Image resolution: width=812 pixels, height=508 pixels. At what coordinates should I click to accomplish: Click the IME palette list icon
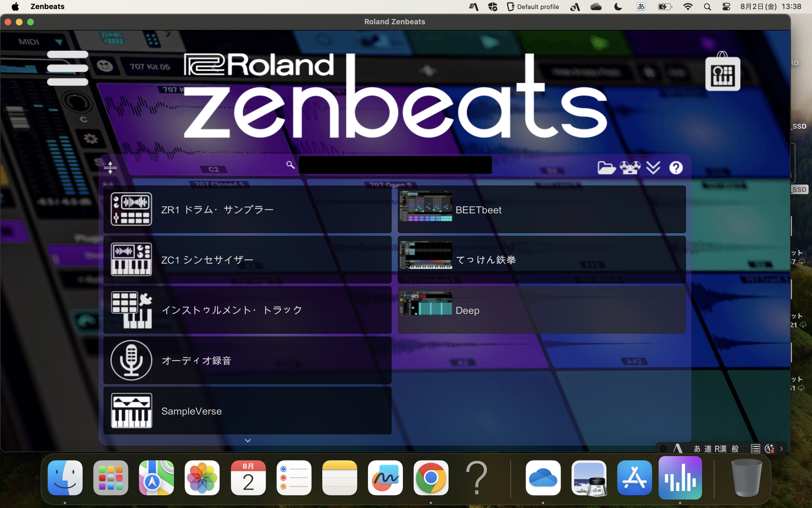[x=755, y=448]
